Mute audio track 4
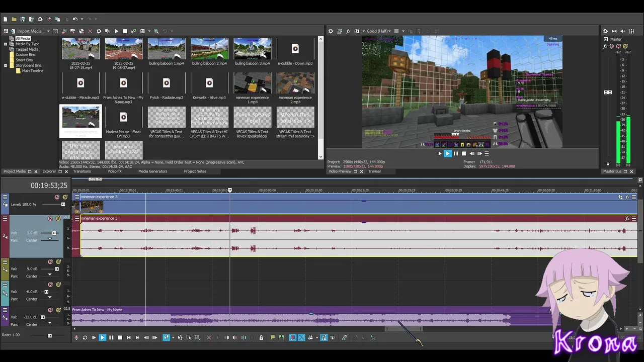This screenshot has width=644, height=362. click(x=50, y=262)
